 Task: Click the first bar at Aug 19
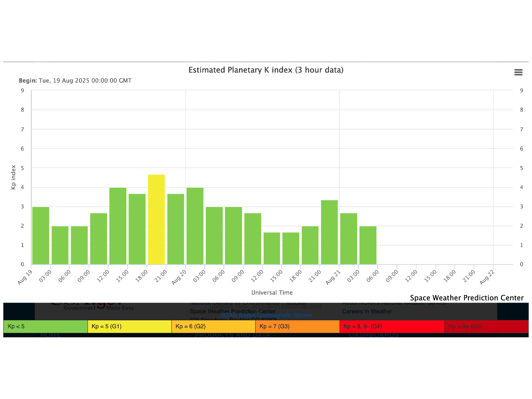pos(41,236)
